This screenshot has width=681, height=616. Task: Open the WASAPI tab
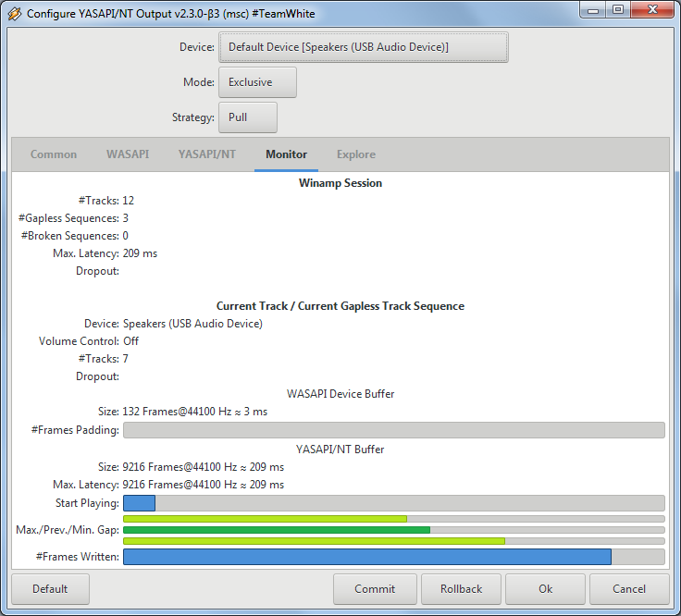pos(128,154)
